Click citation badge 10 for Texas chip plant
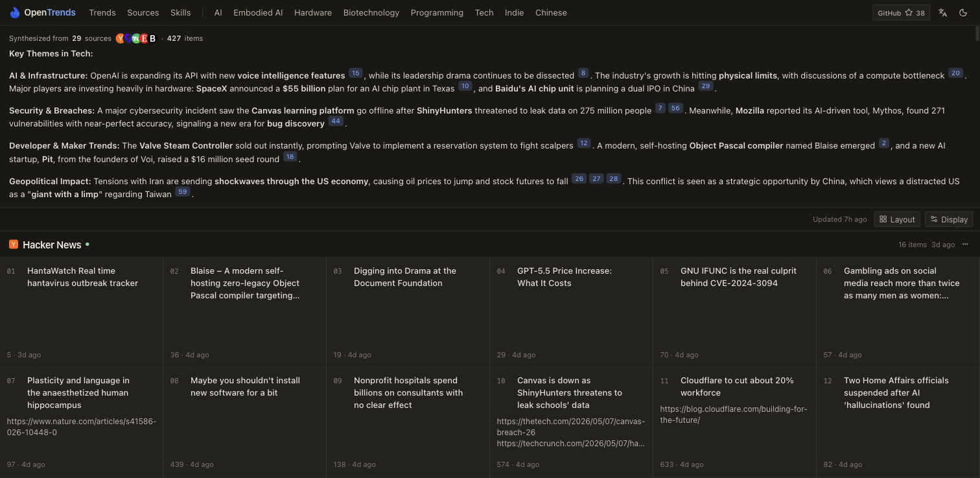Screen dimensions: 980x478 click(465, 86)
